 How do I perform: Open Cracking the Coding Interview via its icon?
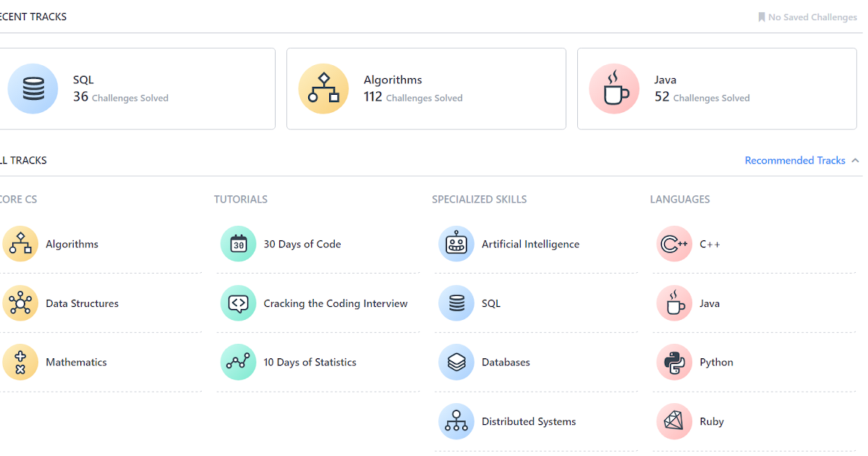(x=238, y=303)
